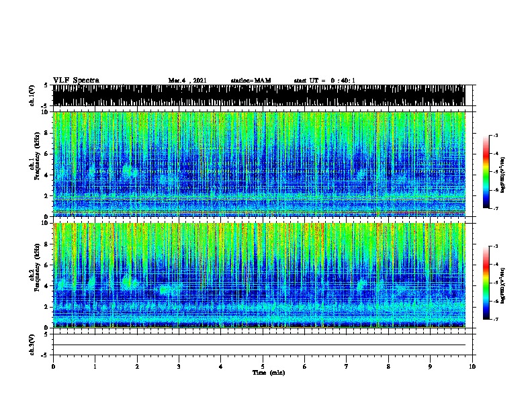This screenshot has width=532, height=411.
Task: Select the ch.1 "Frequency (kHz)" axis label
Action: [x=37, y=156]
